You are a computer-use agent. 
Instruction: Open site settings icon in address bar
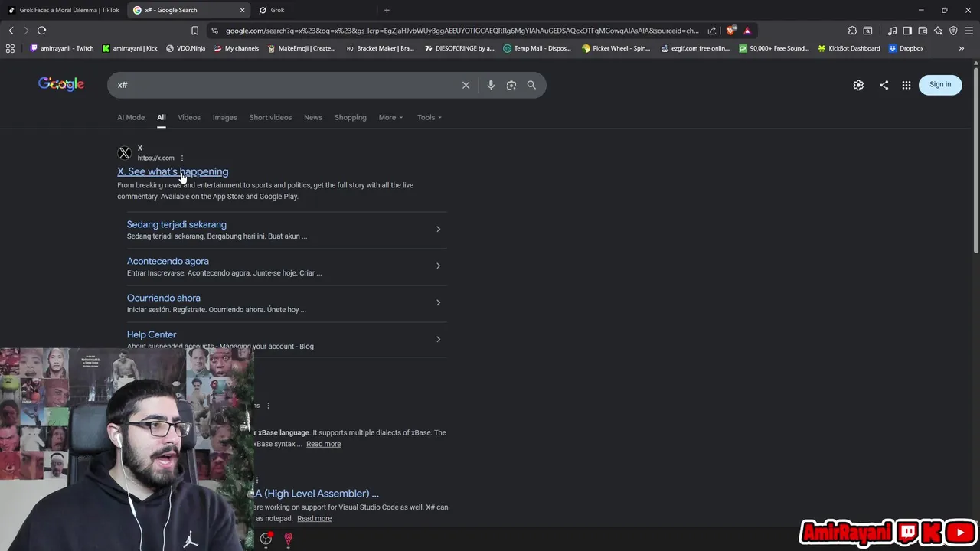click(214, 31)
